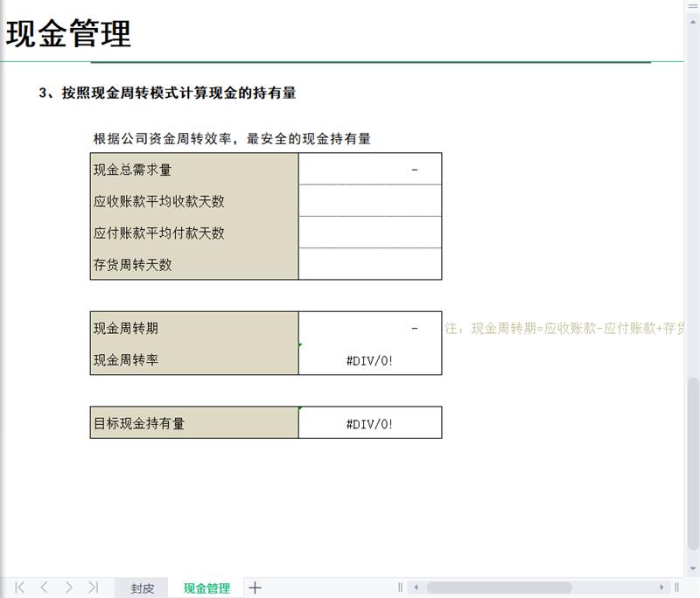
Task: Go to next sheet tab arrow
Action: pyautogui.click(x=68, y=588)
